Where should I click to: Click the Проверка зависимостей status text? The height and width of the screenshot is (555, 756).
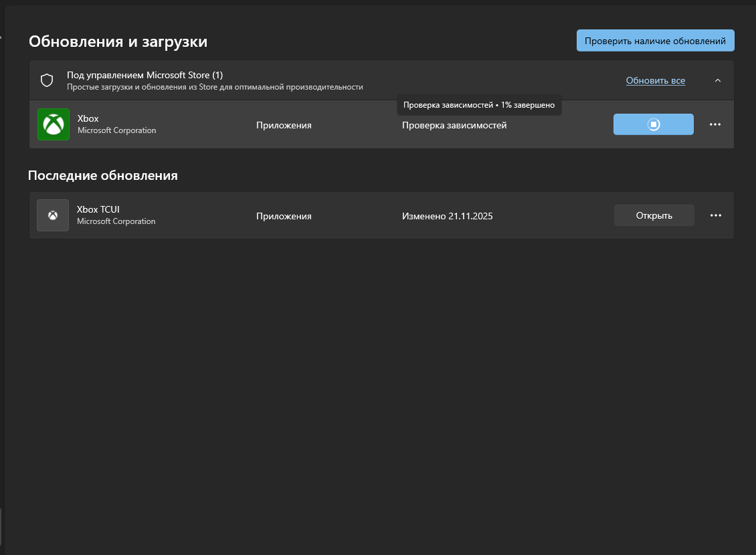point(454,125)
